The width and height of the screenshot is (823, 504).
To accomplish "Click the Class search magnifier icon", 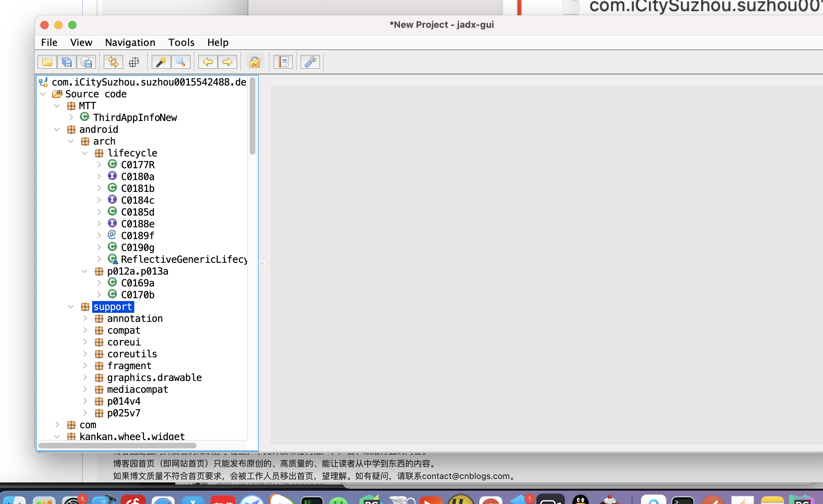I will pyautogui.click(x=181, y=62).
